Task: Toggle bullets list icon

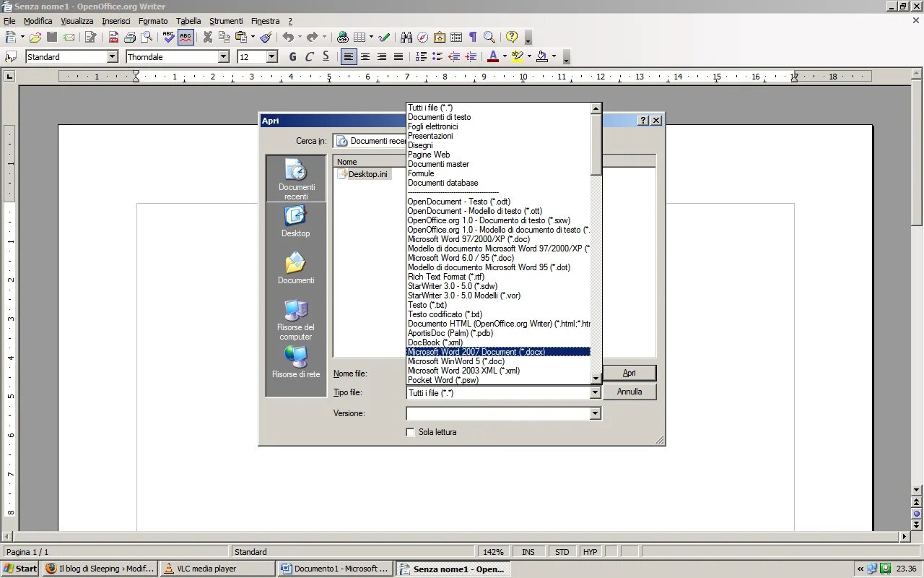Action: pyautogui.click(x=437, y=56)
